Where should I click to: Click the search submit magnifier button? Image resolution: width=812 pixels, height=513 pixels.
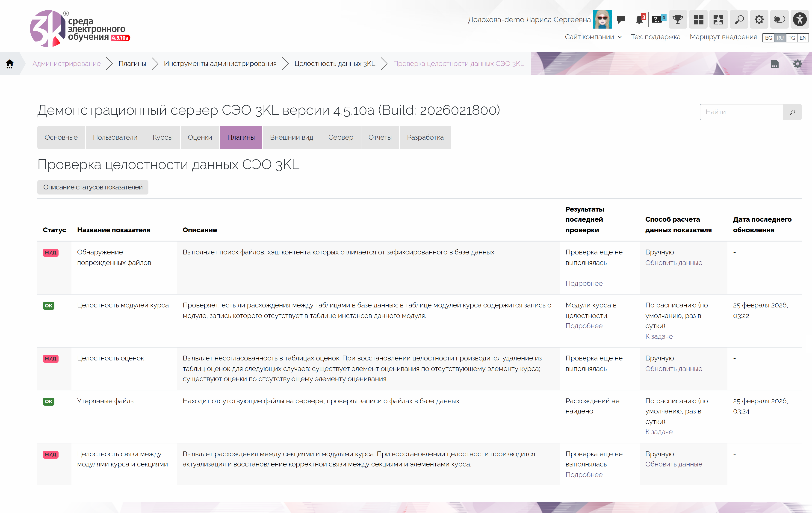click(792, 112)
